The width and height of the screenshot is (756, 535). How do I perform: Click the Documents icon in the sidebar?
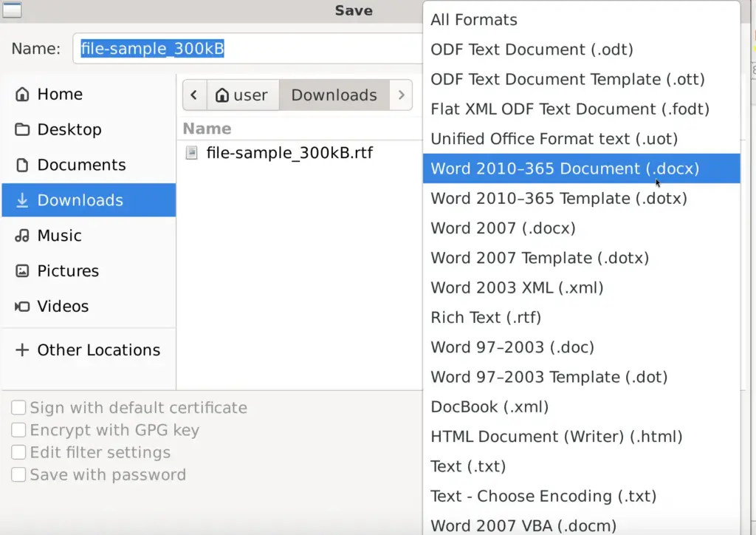(22, 165)
